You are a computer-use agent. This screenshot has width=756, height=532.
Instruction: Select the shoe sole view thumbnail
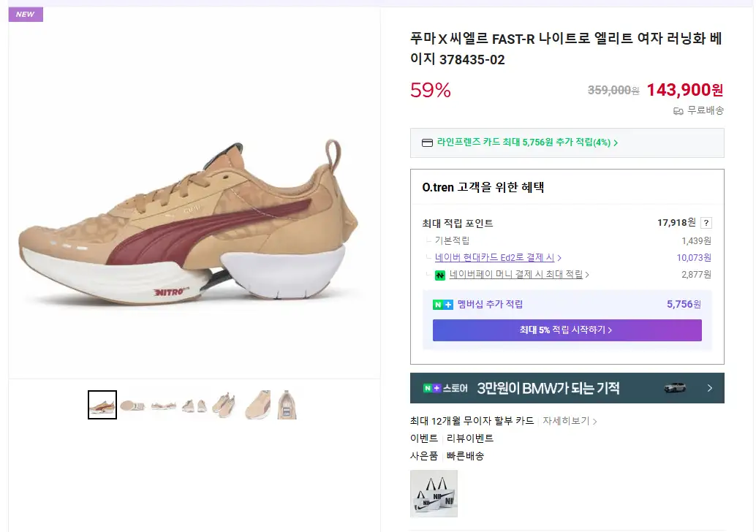click(x=133, y=405)
